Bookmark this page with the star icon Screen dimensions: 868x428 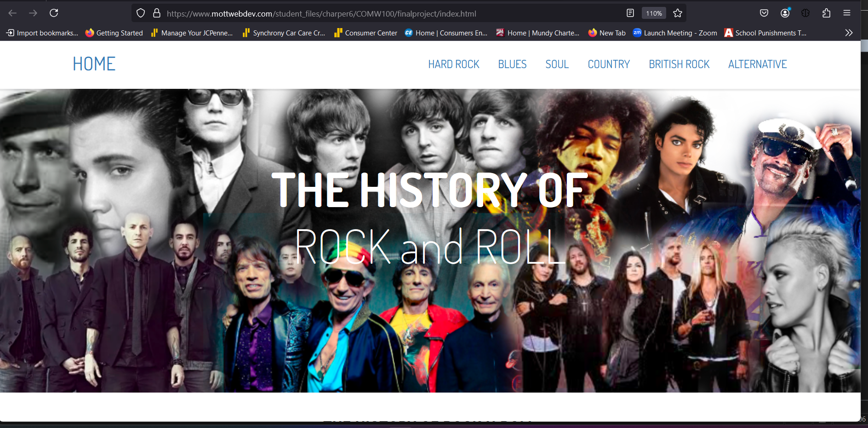677,13
